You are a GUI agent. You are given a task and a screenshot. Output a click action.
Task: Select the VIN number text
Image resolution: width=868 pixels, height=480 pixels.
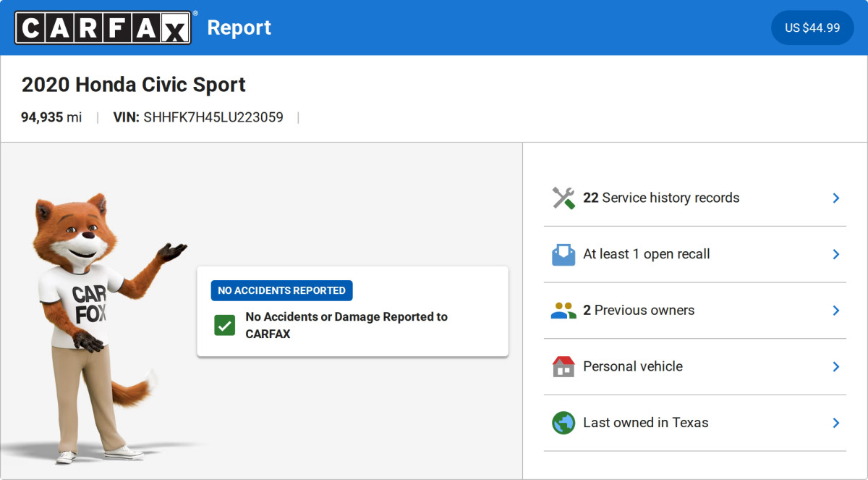pyautogui.click(x=213, y=117)
